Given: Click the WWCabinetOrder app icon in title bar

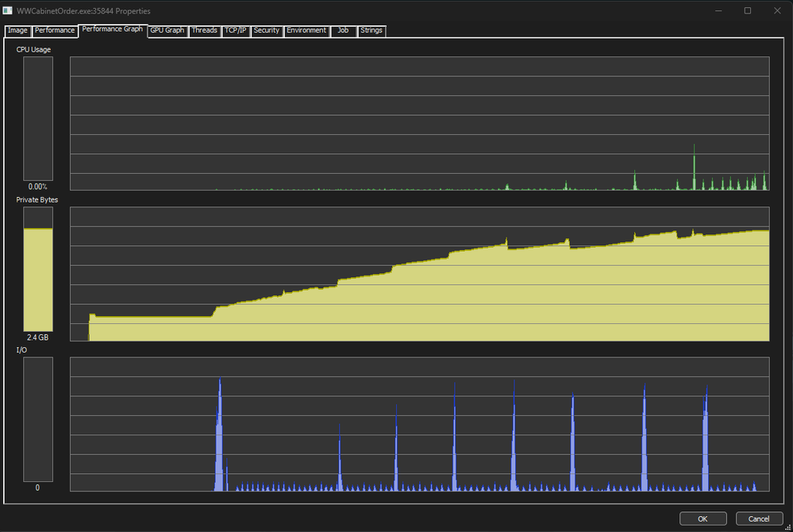Looking at the screenshot, I should [8, 11].
